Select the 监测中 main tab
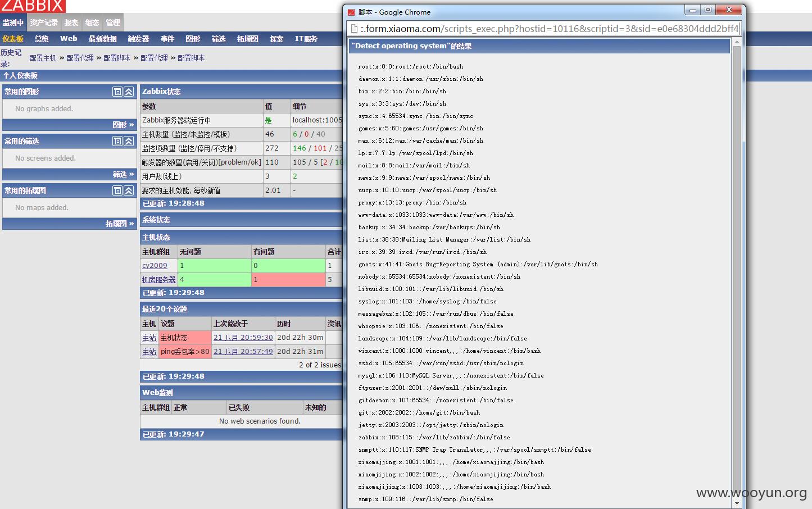This screenshot has height=509, width=812. tap(13, 22)
